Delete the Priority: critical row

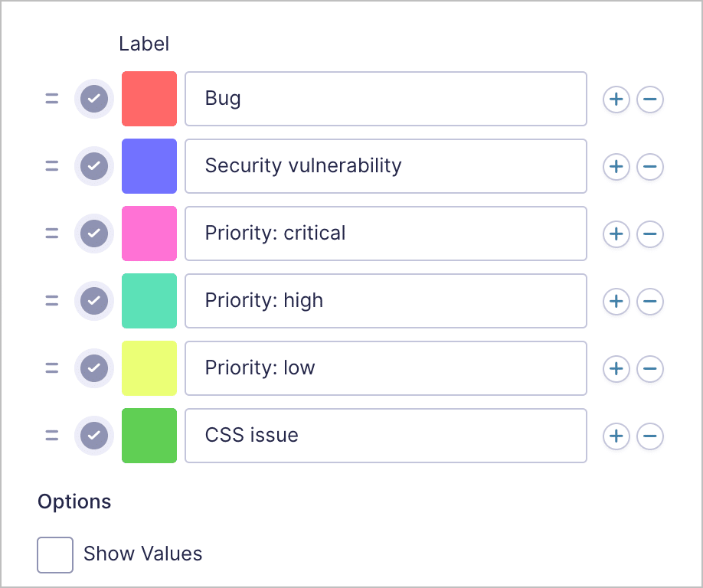pyautogui.click(x=649, y=234)
